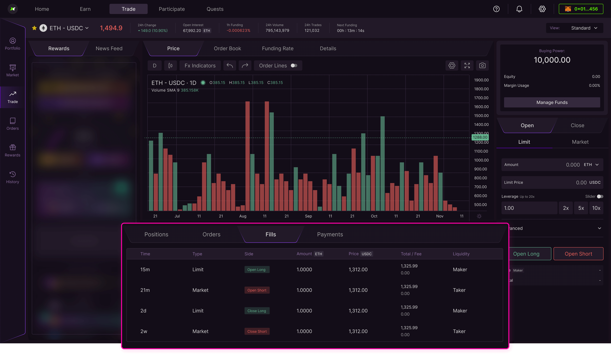
Task: Open Portfolio in the sidebar
Action: (12, 44)
